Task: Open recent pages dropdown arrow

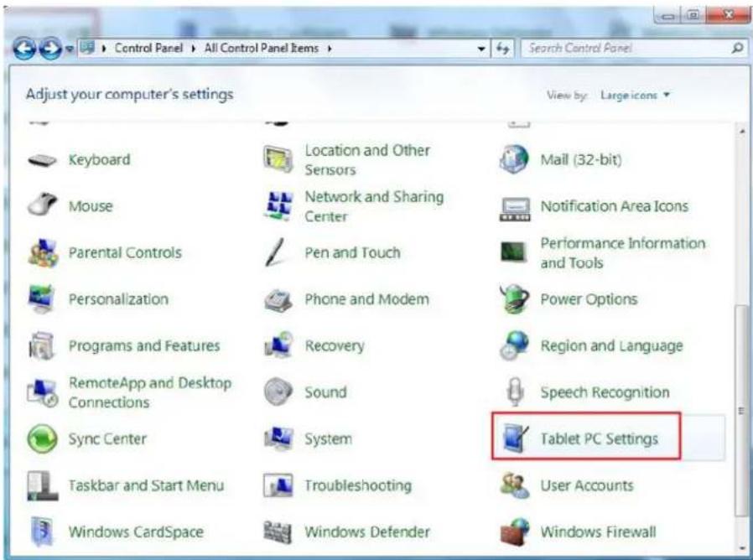Action: pyautogui.click(x=69, y=49)
